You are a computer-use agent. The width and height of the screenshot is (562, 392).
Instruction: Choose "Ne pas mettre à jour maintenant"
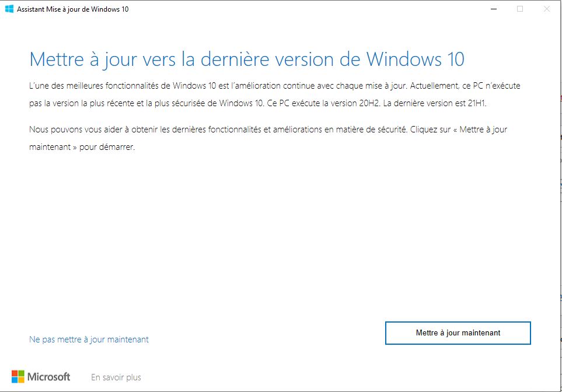(89, 339)
